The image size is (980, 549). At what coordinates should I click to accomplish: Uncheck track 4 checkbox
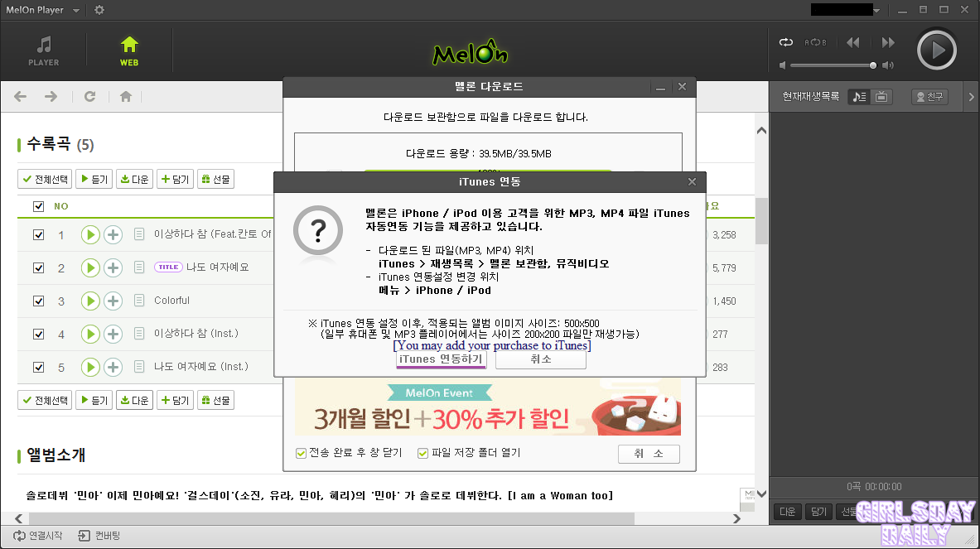point(38,335)
